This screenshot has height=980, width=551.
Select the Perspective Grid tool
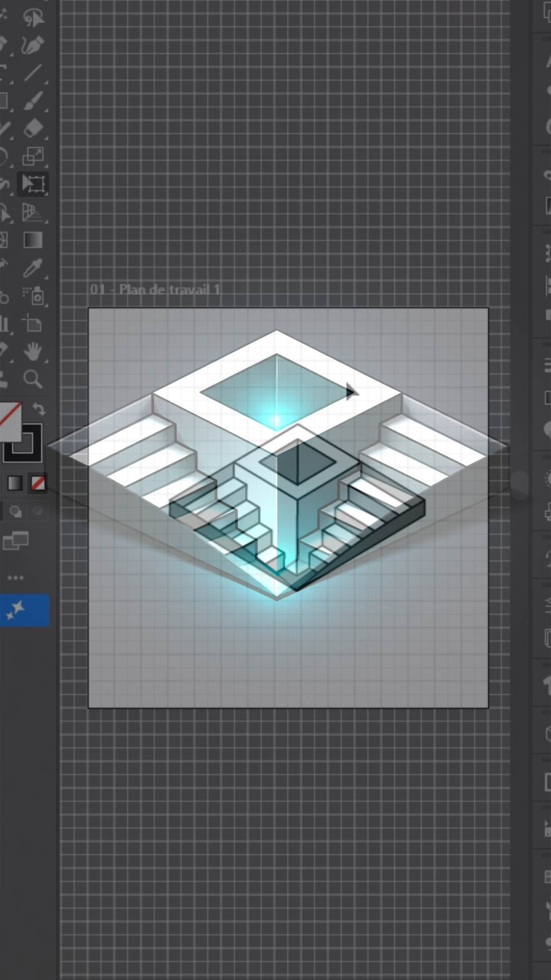tap(33, 212)
